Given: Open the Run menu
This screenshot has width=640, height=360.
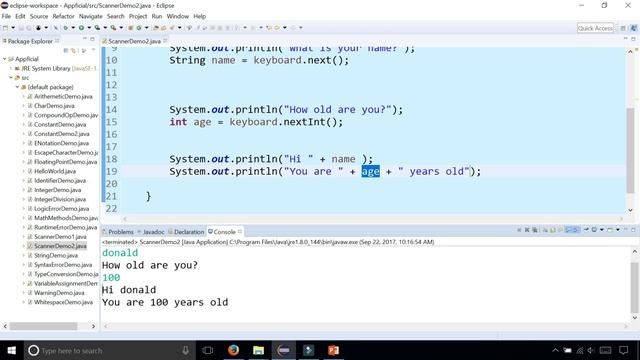Looking at the screenshot, I should tap(157, 16).
